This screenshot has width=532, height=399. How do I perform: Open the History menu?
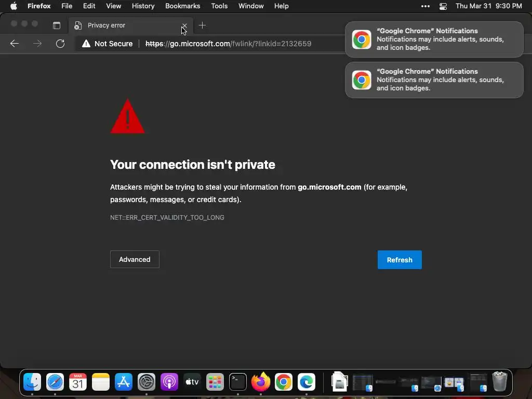pos(143,6)
